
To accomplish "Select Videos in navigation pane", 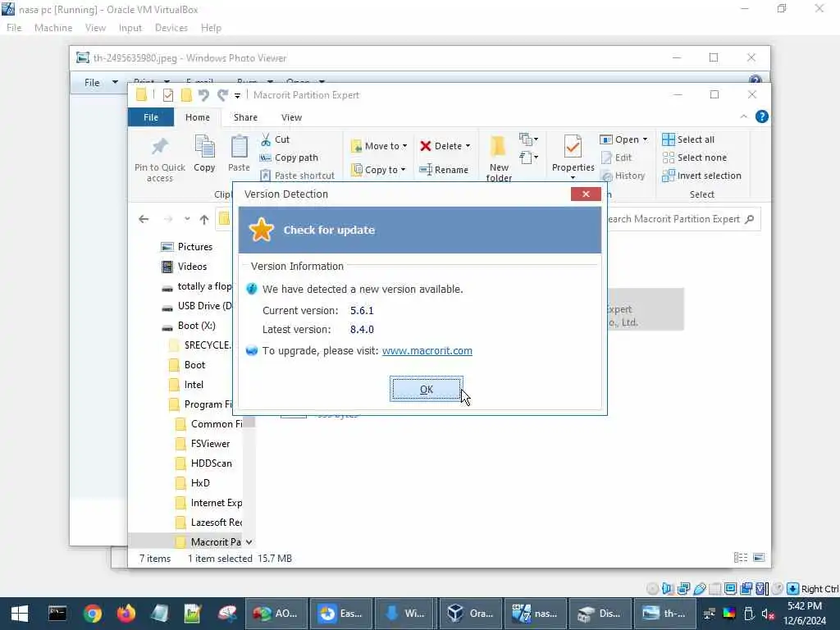I will [x=184, y=267].
